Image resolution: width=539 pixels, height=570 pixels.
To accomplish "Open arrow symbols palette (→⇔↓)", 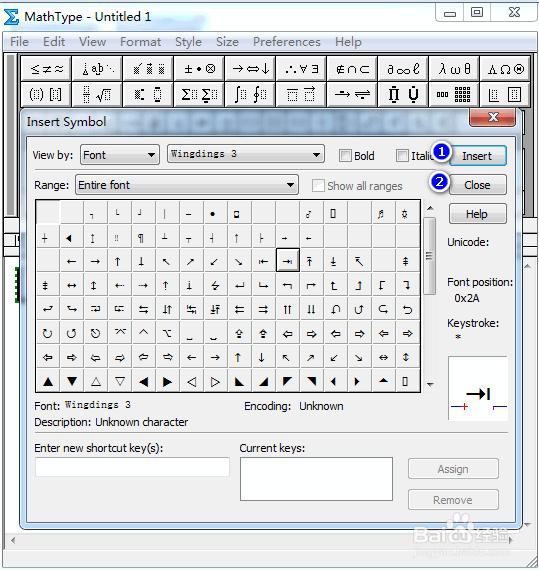I will 250,68.
